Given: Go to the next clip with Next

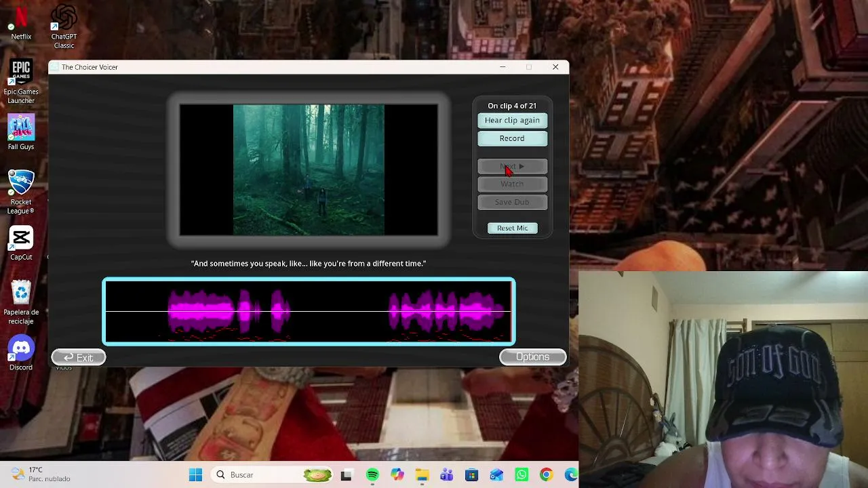Looking at the screenshot, I should coord(512,167).
